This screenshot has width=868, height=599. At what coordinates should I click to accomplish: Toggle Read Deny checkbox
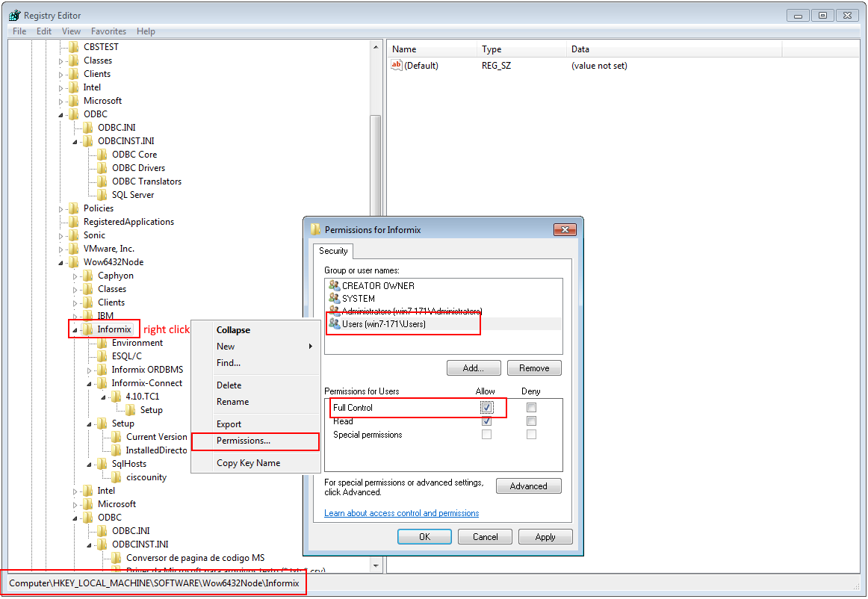(x=531, y=421)
